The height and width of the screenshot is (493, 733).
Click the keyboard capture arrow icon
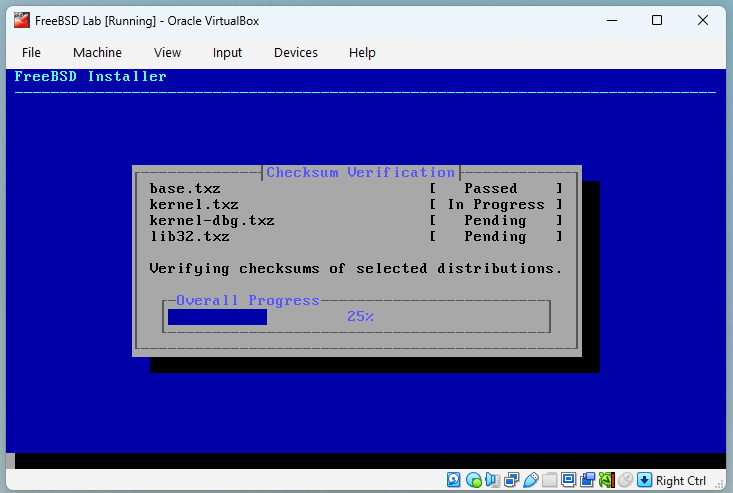(x=644, y=480)
